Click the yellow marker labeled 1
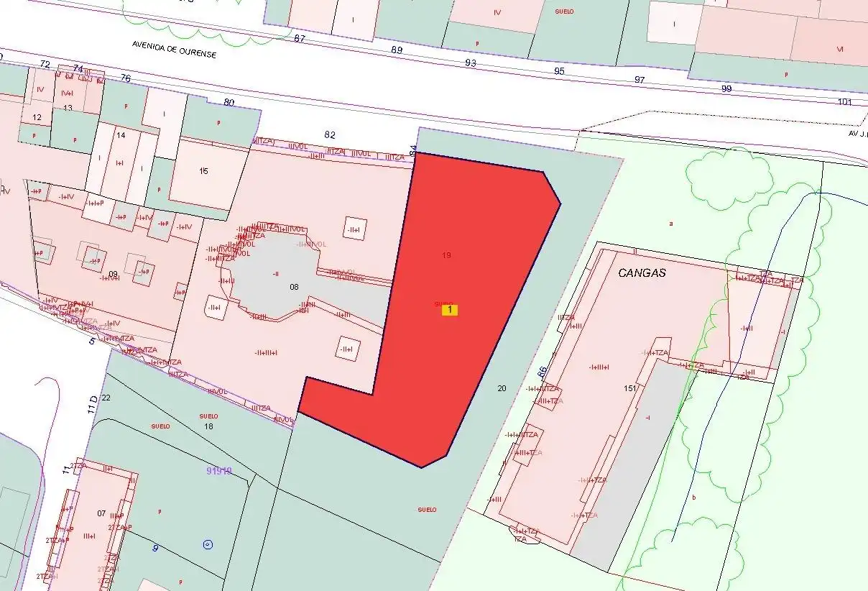 449,310
